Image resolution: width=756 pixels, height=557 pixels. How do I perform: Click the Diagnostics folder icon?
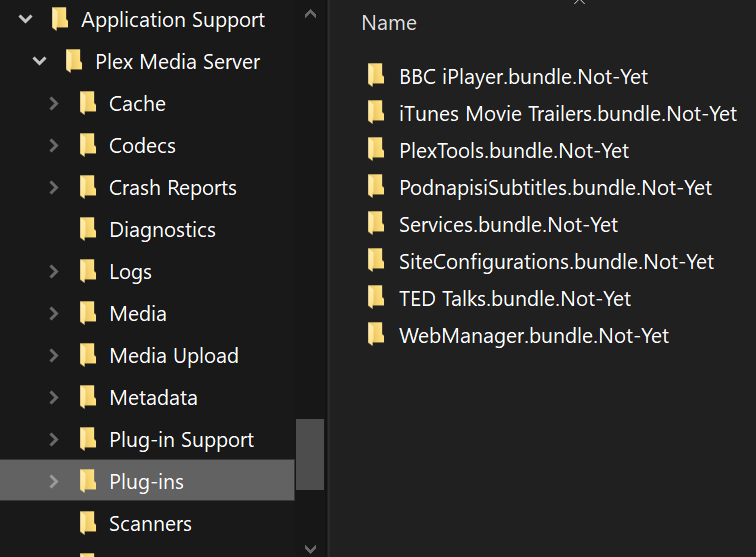pos(88,230)
